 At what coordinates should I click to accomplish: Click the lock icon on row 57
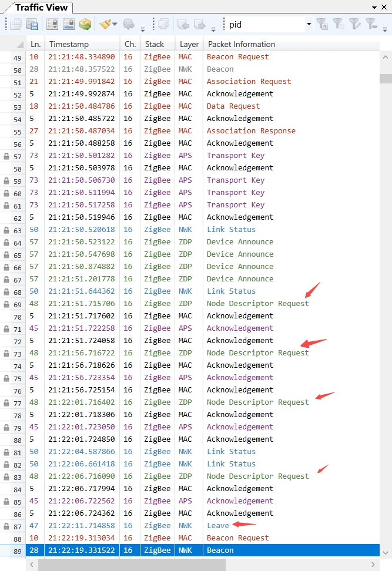pyautogui.click(x=6, y=157)
